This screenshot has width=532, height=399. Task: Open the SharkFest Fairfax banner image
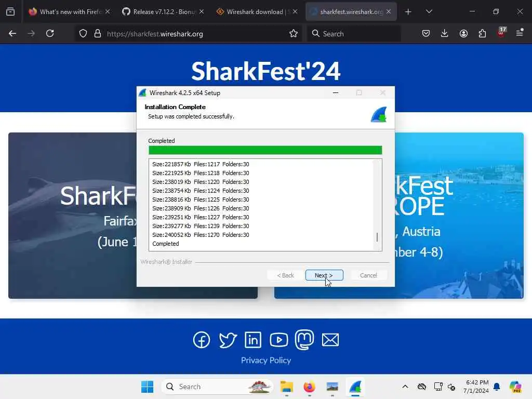coord(72,216)
